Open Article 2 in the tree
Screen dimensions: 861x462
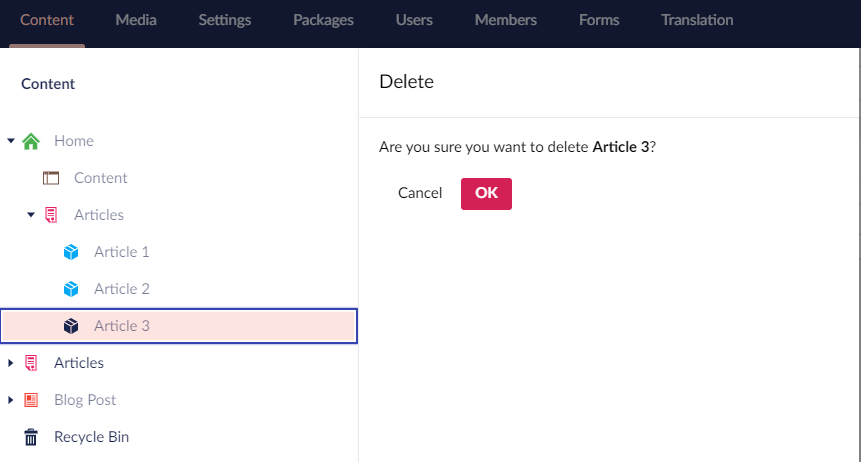point(121,289)
